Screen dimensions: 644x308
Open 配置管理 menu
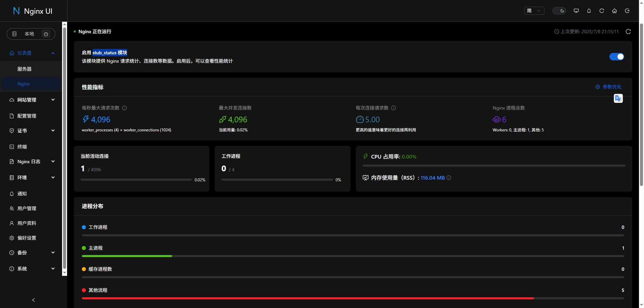pos(31,116)
